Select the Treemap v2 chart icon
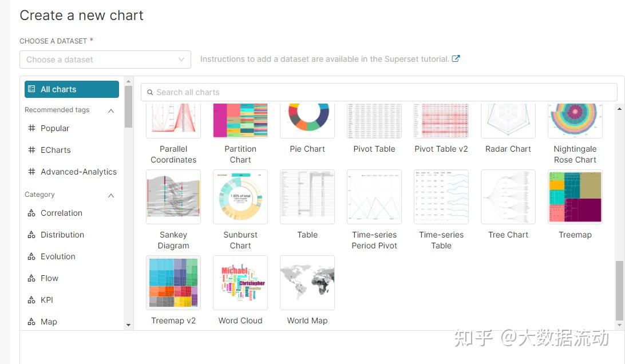Viewport: 625px width, 364px height. (173, 282)
